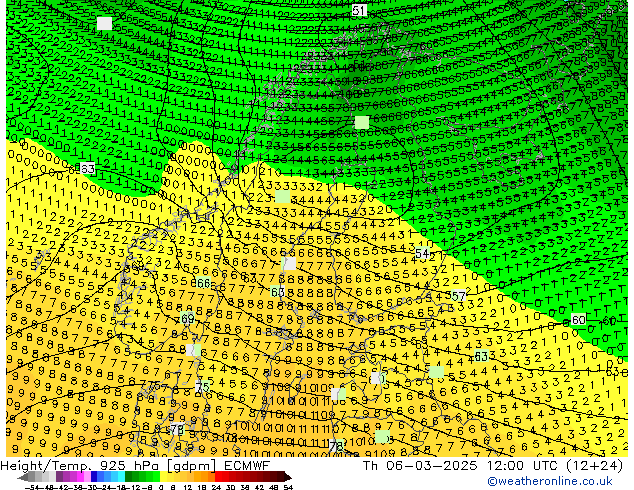
Task: Select the contour label '69' on the map
Action: tap(188, 319)
